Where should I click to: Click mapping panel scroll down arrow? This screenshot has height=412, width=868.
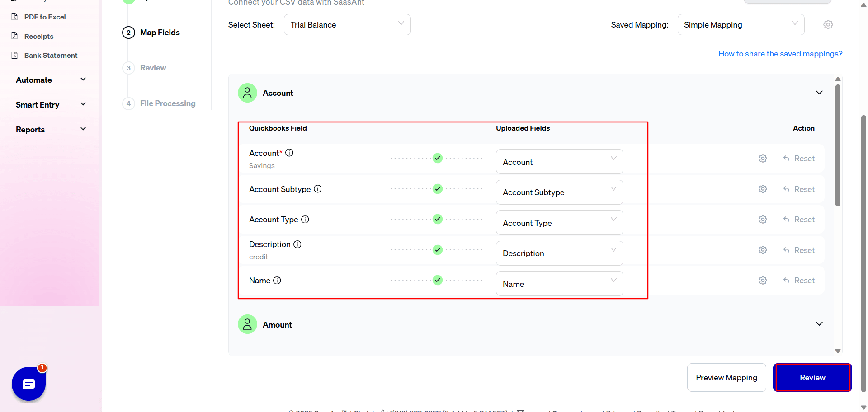click(838, 351)
